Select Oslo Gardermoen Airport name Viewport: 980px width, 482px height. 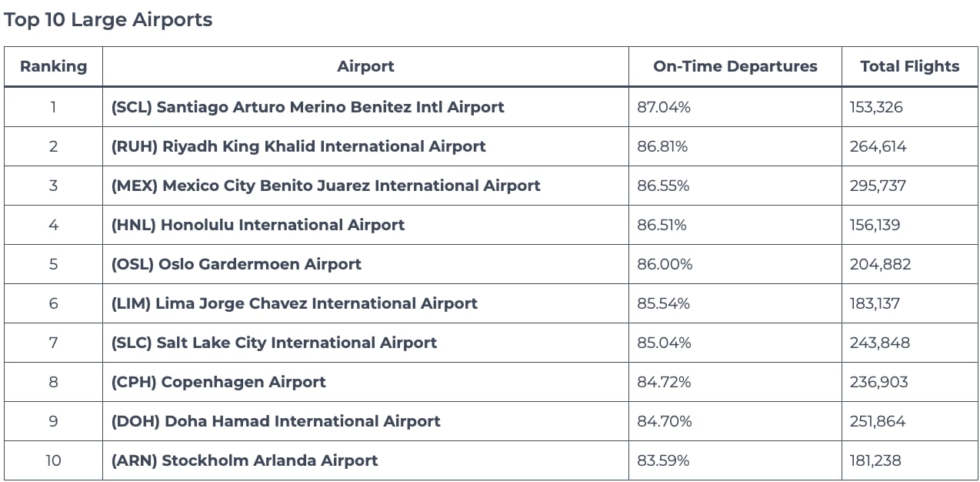click(236, 264)
